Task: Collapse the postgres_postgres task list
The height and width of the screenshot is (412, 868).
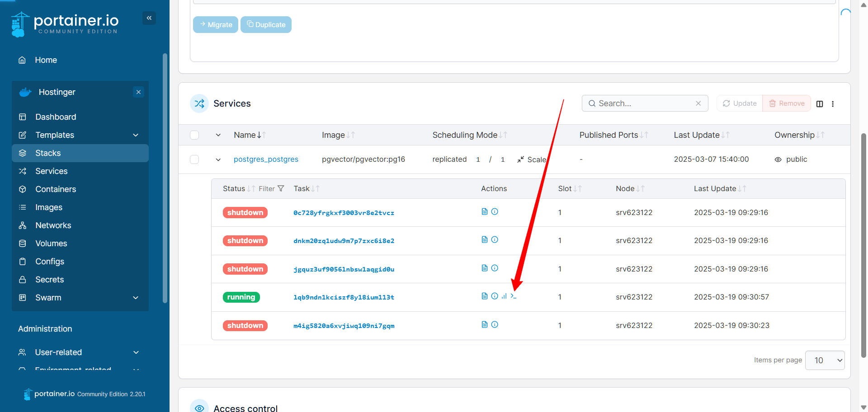Action: tap(218, 159)
